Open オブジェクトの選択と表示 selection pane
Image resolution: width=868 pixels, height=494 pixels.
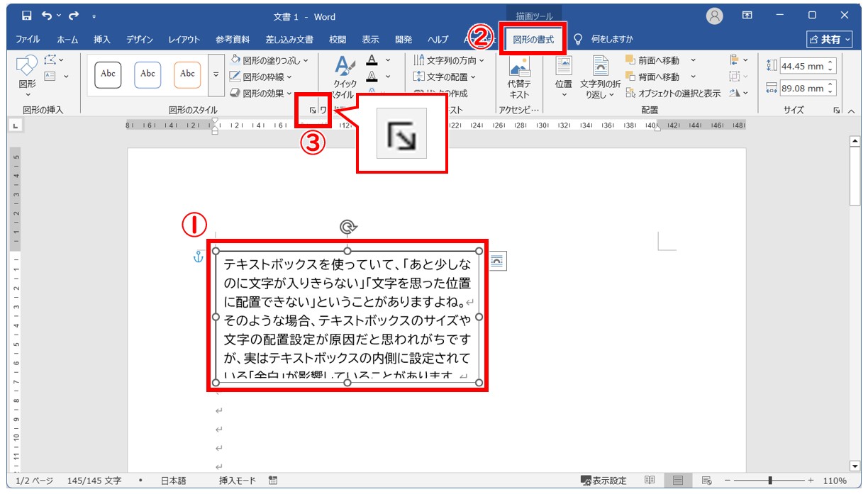pos(673,93)
